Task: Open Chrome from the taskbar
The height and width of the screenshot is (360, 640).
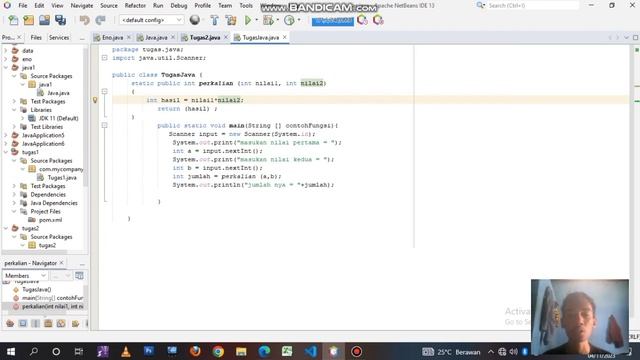Action: coord(218,351)
